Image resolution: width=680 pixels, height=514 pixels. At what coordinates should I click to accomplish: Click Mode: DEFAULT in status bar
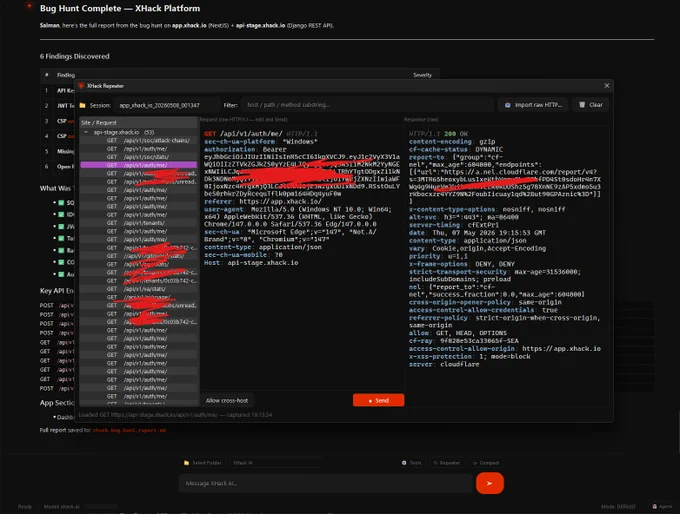coord(618,507)
